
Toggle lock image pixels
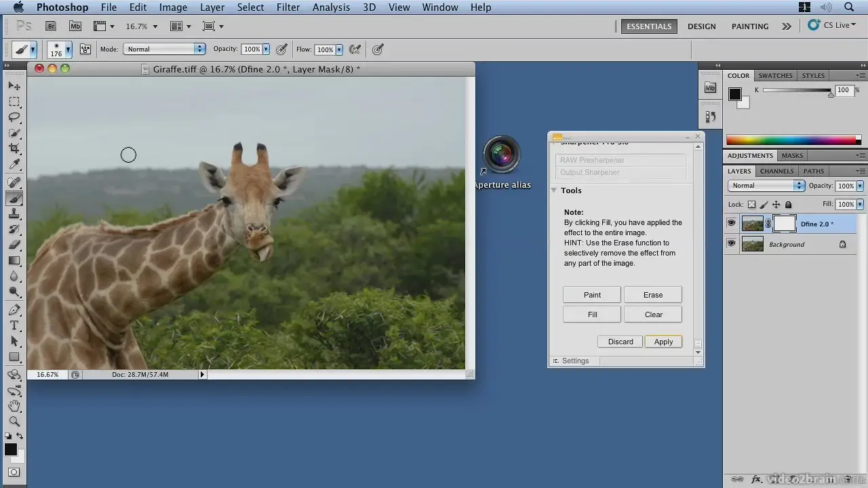764,204
